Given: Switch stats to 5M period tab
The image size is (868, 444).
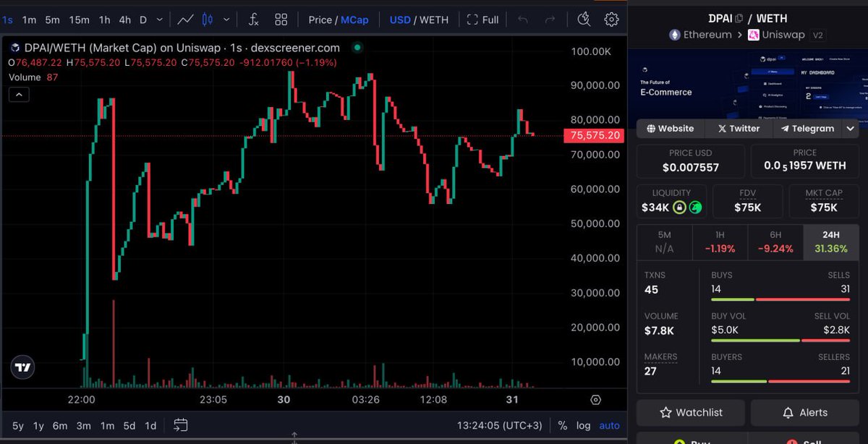Looking at the screenshot, I should (x=664, y=242).
